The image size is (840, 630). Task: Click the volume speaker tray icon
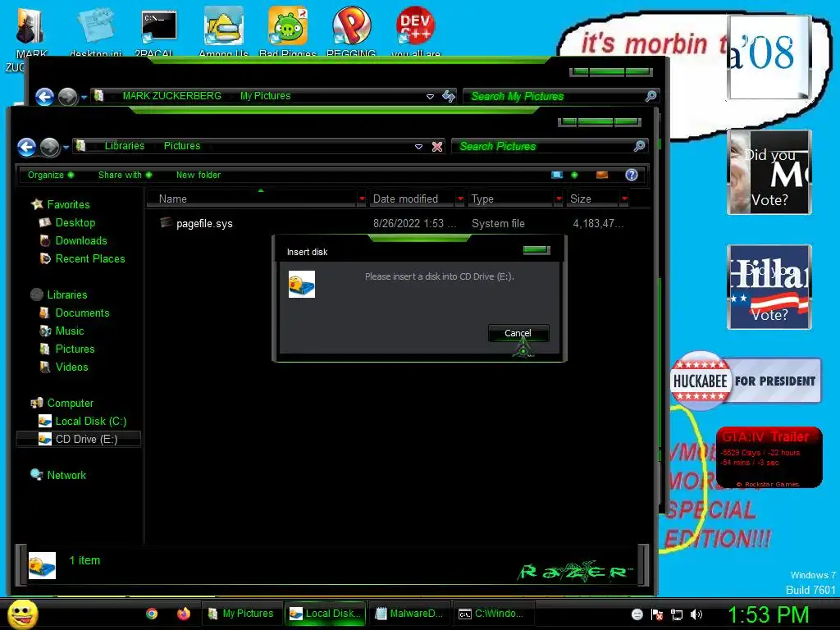(696, 614)
